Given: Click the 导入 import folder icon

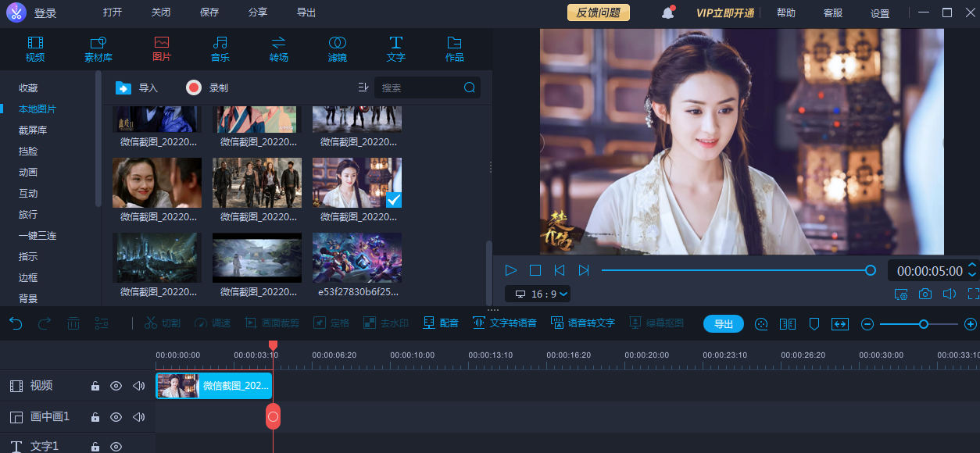Looking at the screenshot, I should click(123, 87).
